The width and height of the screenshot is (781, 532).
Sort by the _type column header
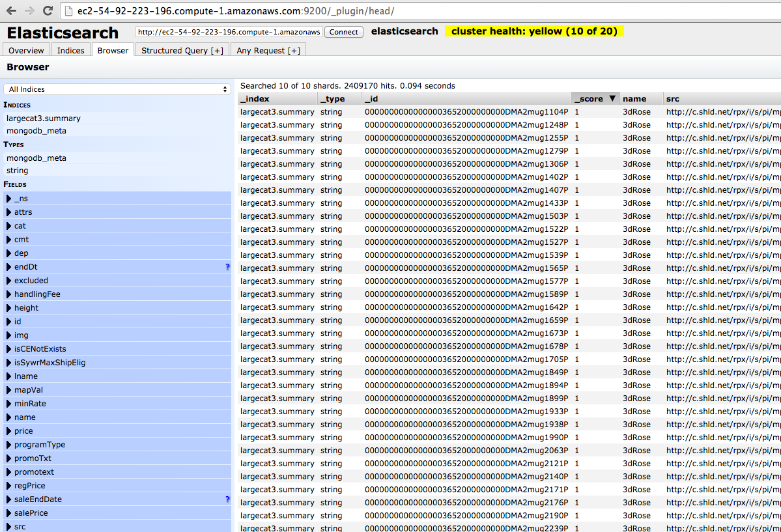(339, 98)
